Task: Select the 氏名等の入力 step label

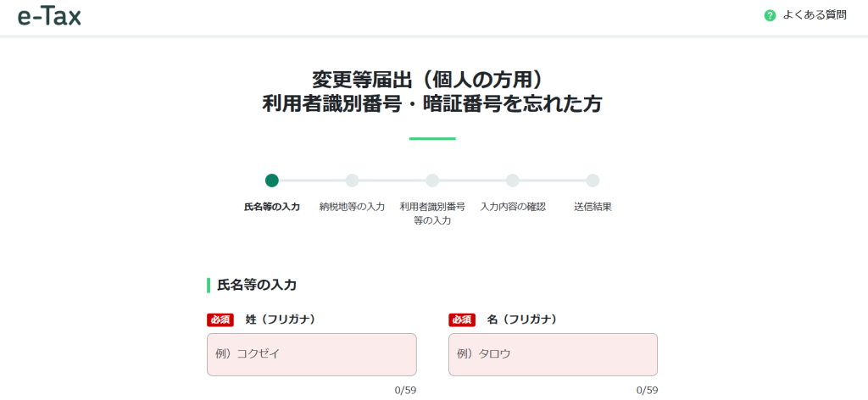Action: point(271,207)
